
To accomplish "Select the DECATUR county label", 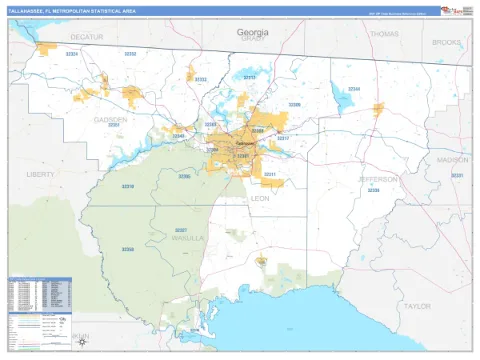I will click(x=87, y=37).
